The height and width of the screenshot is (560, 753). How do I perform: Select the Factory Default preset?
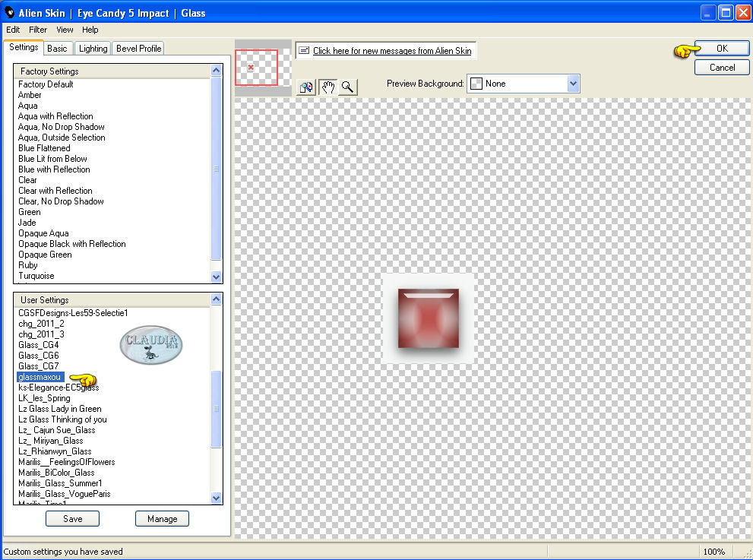click(x=46, y=84)
